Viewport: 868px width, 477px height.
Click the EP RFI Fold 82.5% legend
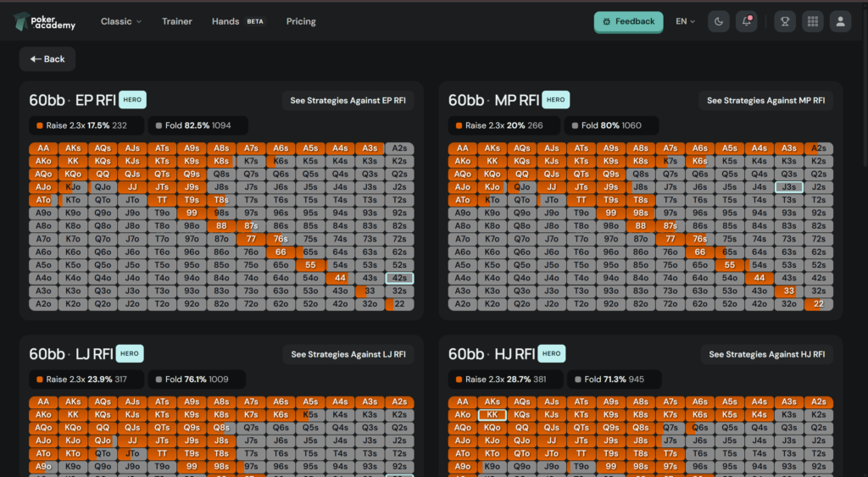point(198,125)
